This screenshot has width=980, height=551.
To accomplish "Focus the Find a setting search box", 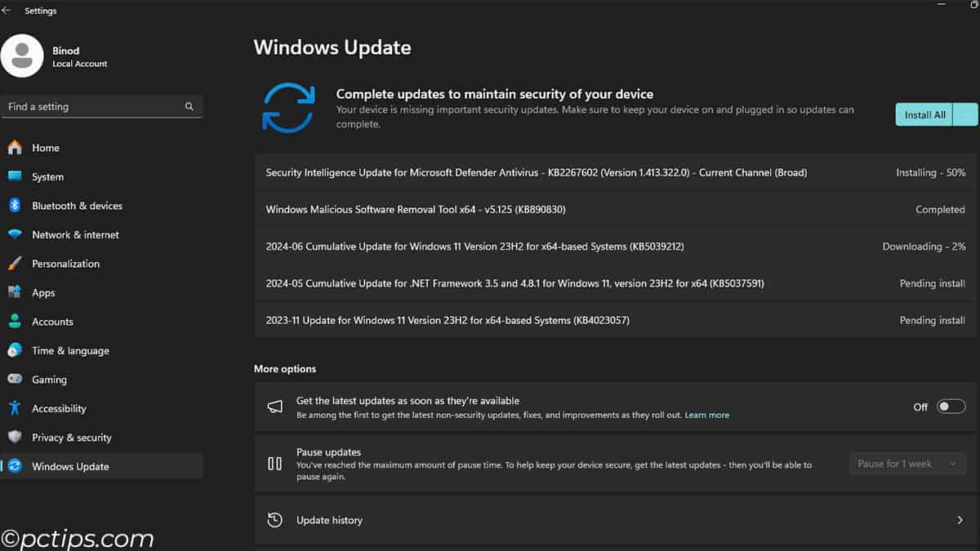I will [x=94, y=106].
